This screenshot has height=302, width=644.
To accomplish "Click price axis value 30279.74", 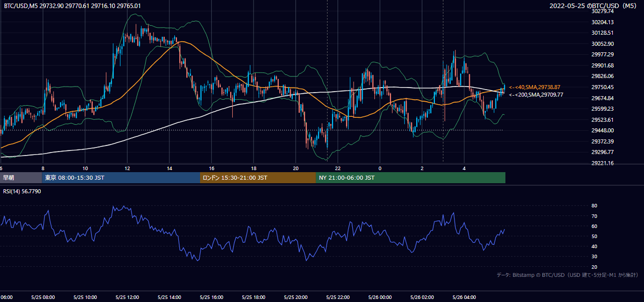I will click(603, 11).
